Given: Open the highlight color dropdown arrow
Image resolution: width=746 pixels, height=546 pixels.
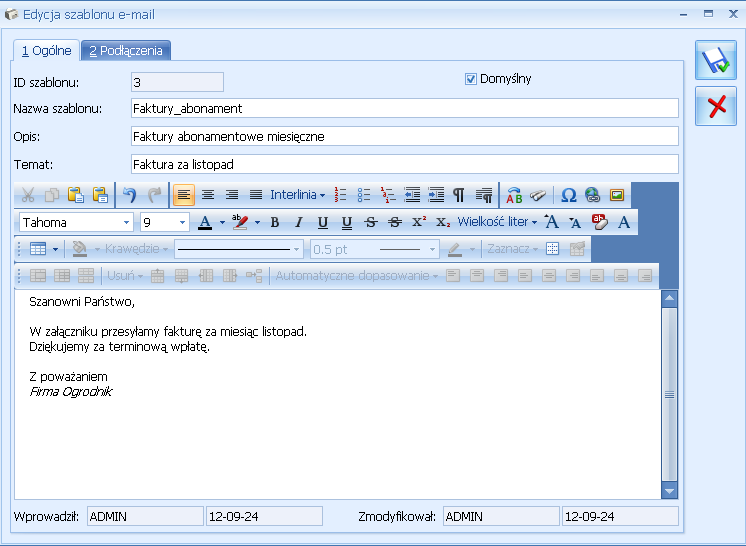Looking at the screenshot, I should click(x=257, y=222).
